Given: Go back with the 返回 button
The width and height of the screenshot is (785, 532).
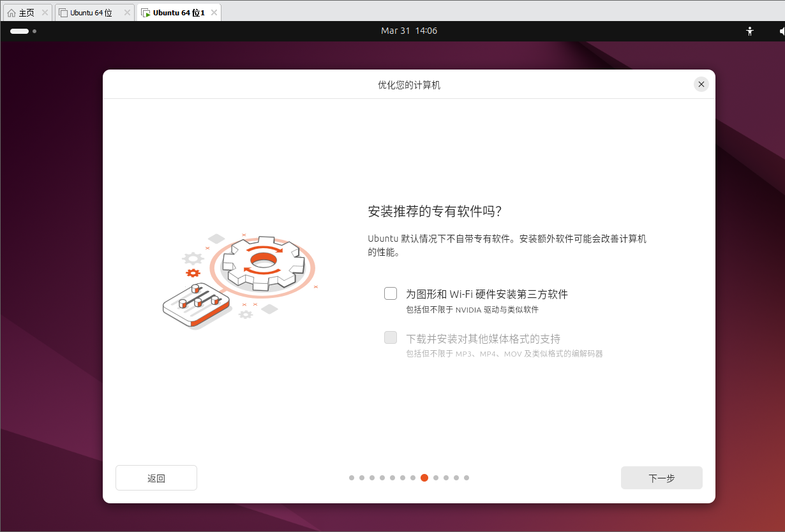Looking at the screenshot, I should (156, 478).
